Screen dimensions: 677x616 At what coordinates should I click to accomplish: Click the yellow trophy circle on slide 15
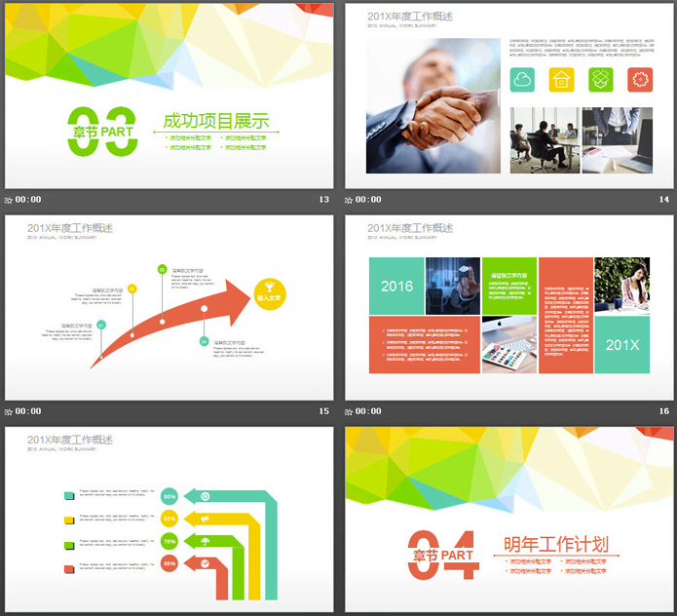270,293
